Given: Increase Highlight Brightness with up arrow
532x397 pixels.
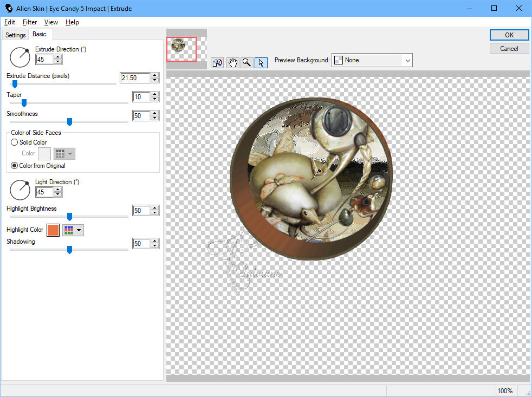Looking at the screenshot, I should [x=155, y=208].
